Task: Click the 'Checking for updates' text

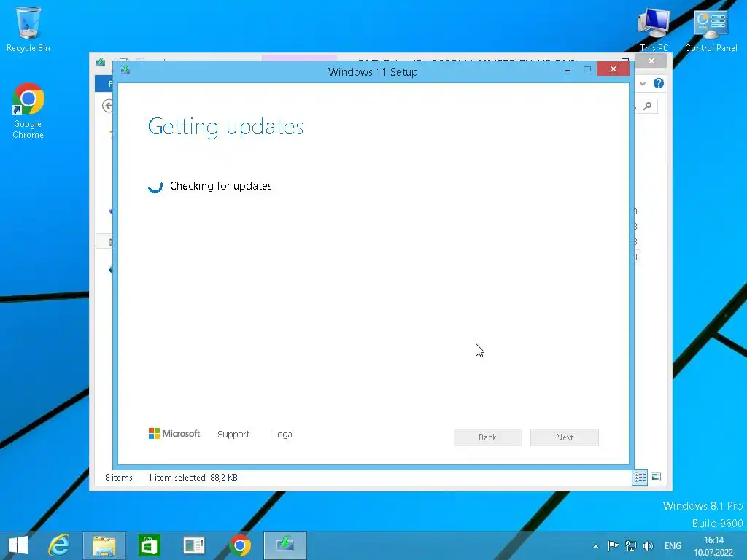Action: [221, 186]
